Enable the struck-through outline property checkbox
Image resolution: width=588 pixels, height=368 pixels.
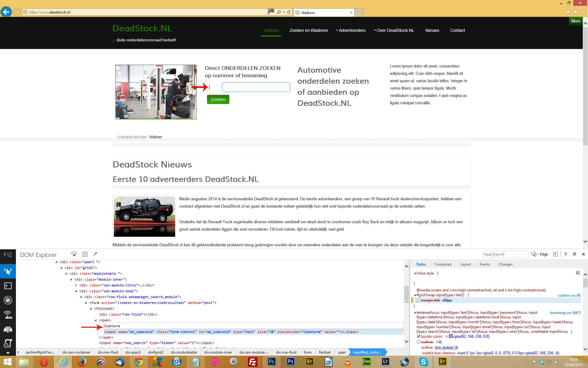click(419, 342)
